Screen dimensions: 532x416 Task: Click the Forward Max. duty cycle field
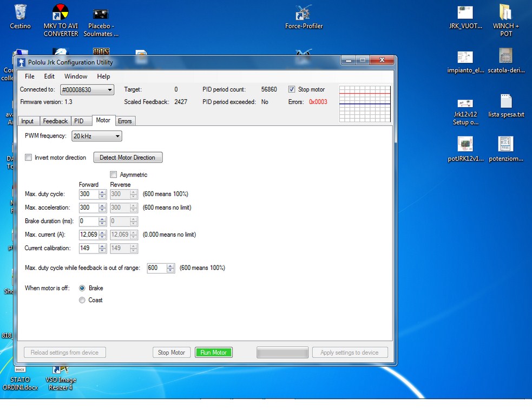[89, 194]
